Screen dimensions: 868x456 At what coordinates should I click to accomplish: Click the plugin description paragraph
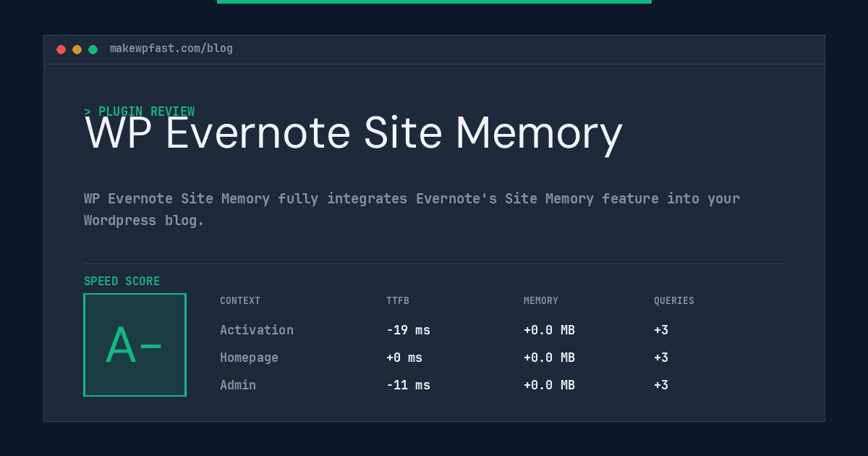tap(412, 209)
